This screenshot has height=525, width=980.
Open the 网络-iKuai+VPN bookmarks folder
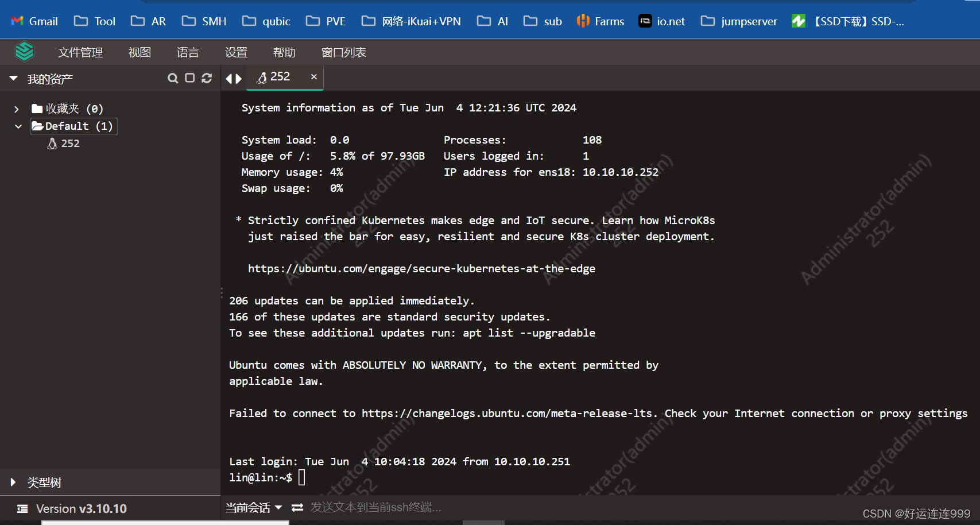pyautogui.click(x=411, y=21)
